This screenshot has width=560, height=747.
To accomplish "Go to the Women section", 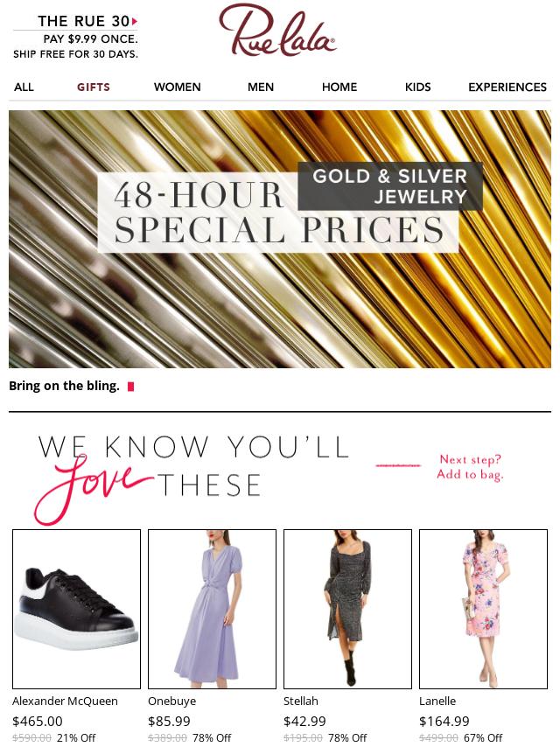I will coord(178,87).
